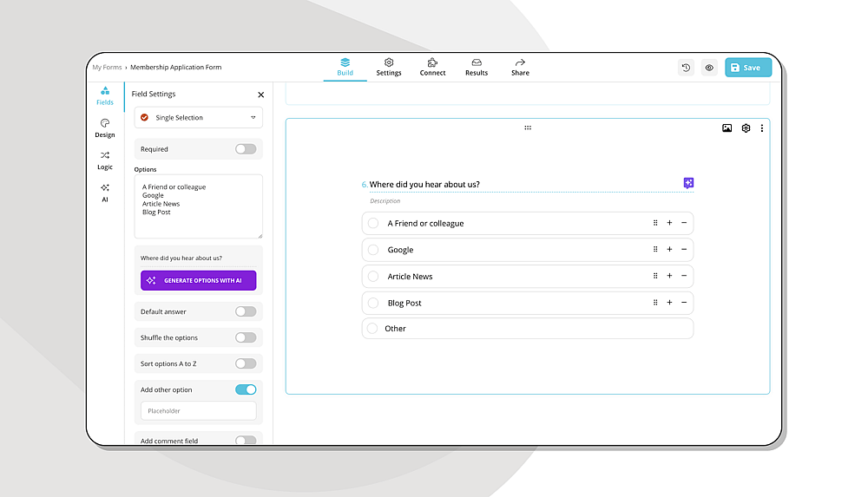Click drag handle of 'Blog Post' option
This screenshot has width=868, height=497.
[x=655, y=303]
